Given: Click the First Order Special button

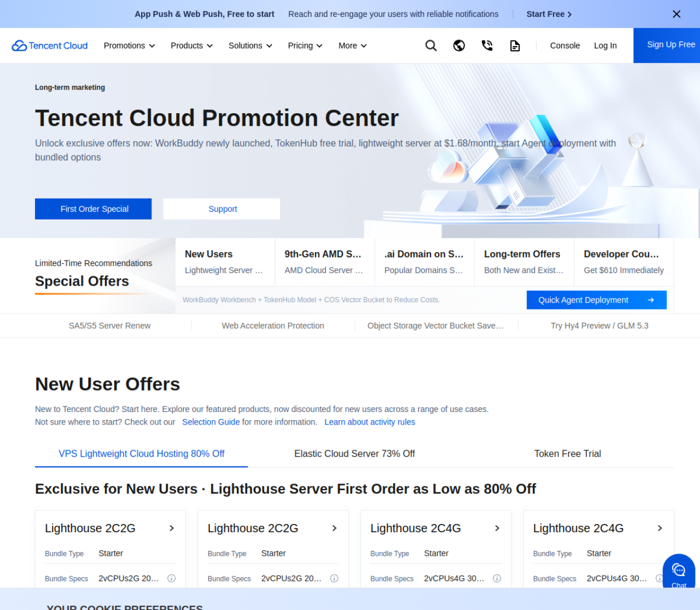Looking at the screenshot, I should point(94,209).
